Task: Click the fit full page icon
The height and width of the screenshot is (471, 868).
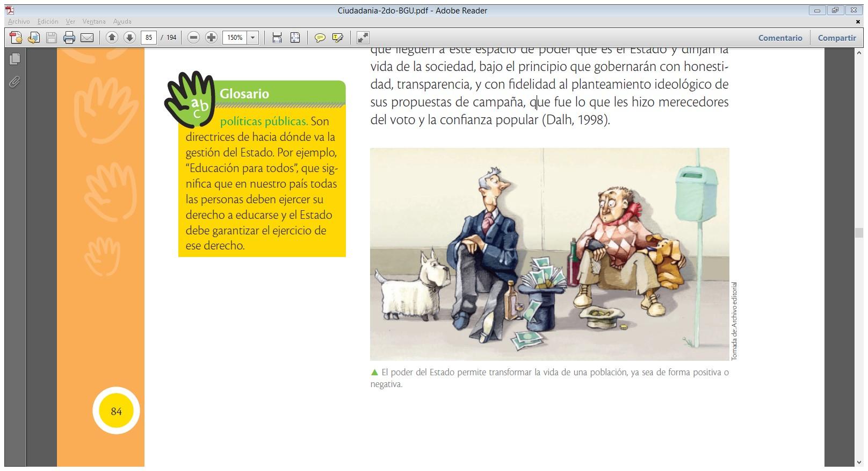Action: [295, 38]
